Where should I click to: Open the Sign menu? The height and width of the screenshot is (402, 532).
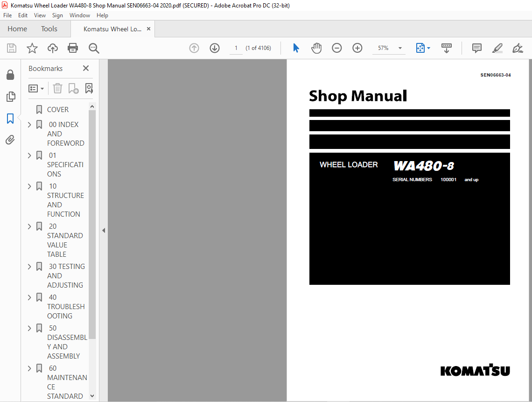coord(57,15)
